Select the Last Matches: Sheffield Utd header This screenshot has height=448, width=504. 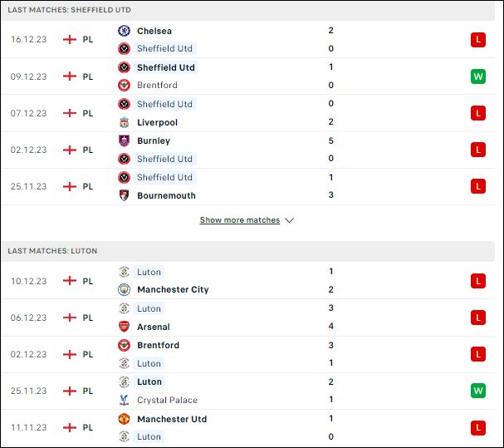tap(247, 10)
